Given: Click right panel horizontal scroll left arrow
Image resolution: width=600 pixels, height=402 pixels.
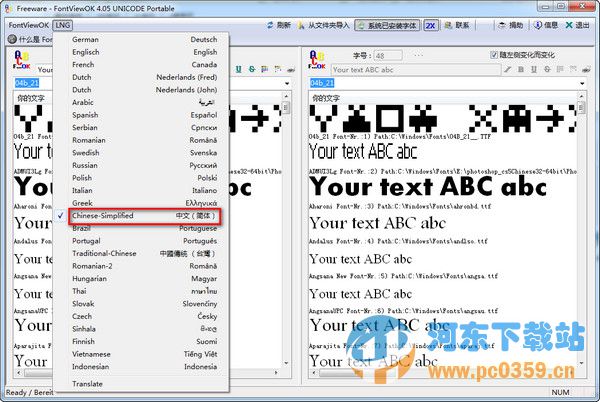Looking at the screenshot, I should pos(314,372).
